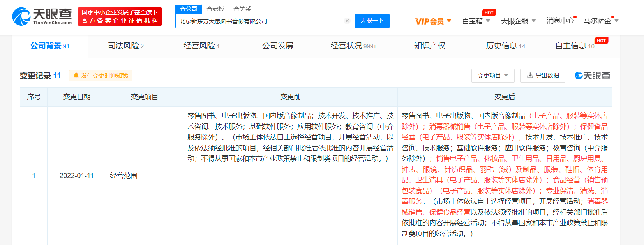
Task: Open the 公司背景 91 tab
Action: click(x=50, y=46)
